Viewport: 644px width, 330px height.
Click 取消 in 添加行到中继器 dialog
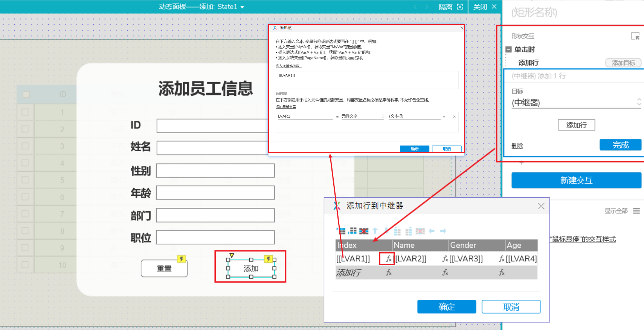(x=511, y=307)
